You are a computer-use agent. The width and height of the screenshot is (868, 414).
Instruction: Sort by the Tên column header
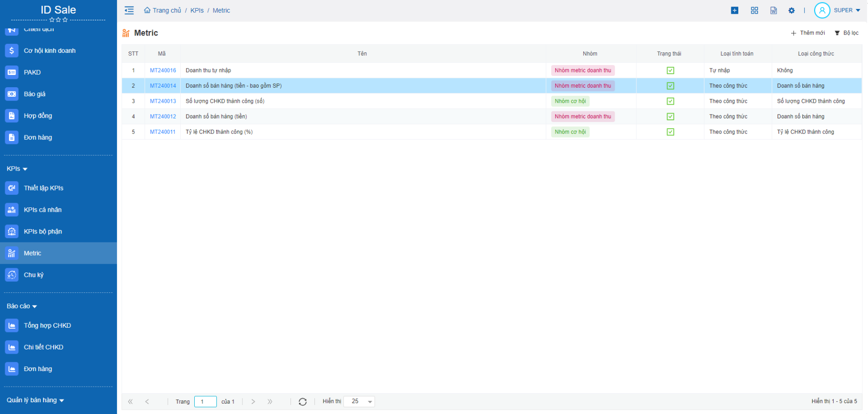(362, 54)
